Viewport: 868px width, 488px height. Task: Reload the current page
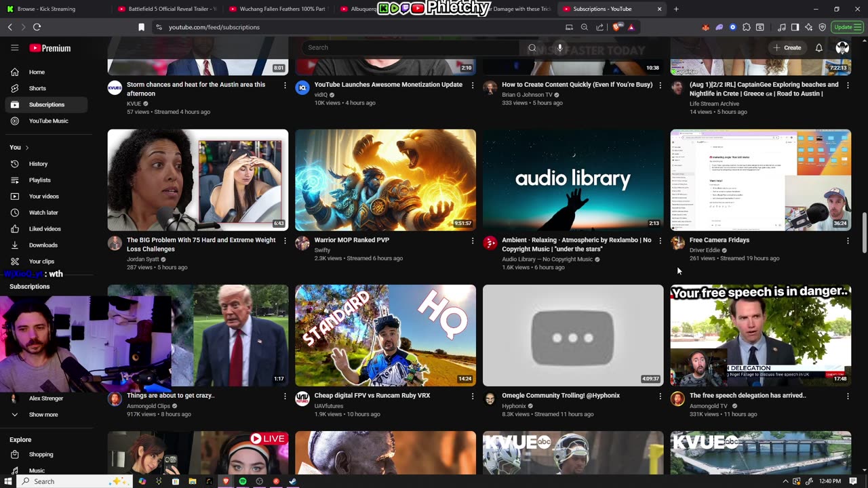(37, 27)
